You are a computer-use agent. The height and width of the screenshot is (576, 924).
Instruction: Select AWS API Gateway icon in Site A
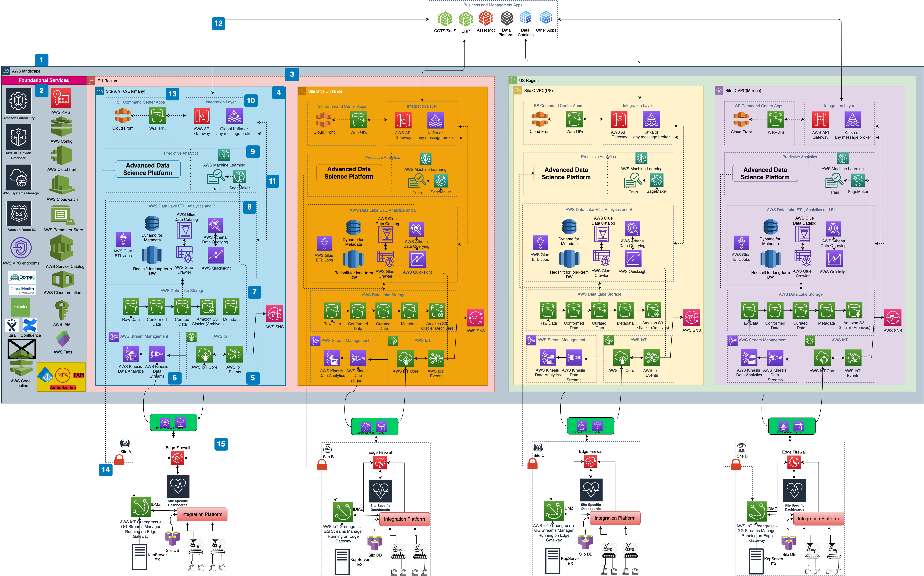(x=202, y=116)
